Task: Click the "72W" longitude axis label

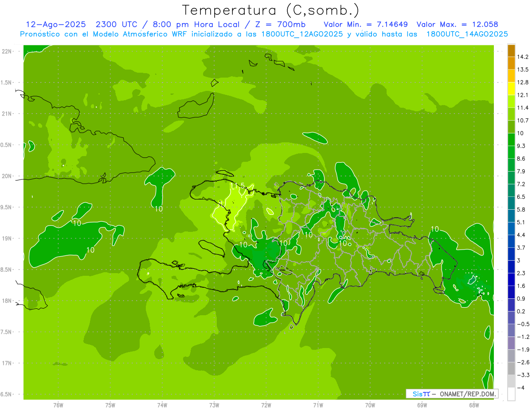Action: point(266,405)
